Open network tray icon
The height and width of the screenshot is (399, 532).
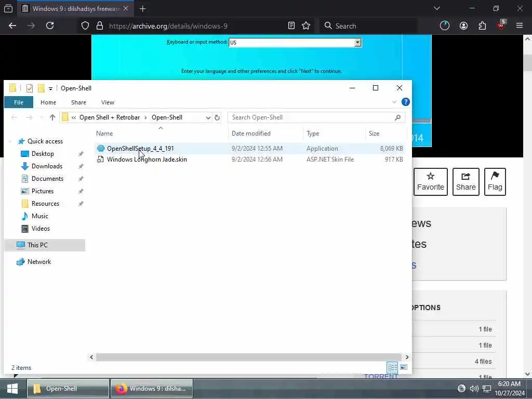486,389
